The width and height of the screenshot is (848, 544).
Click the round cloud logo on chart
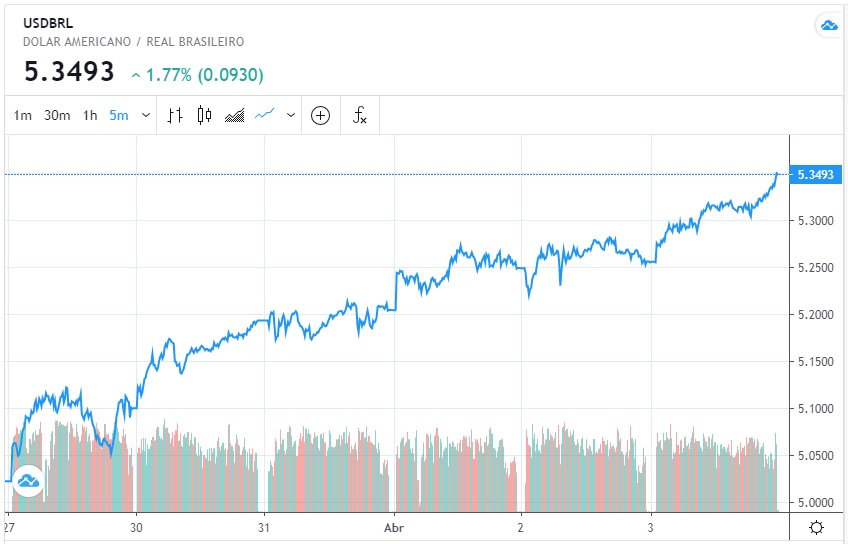tap(27, 481)
